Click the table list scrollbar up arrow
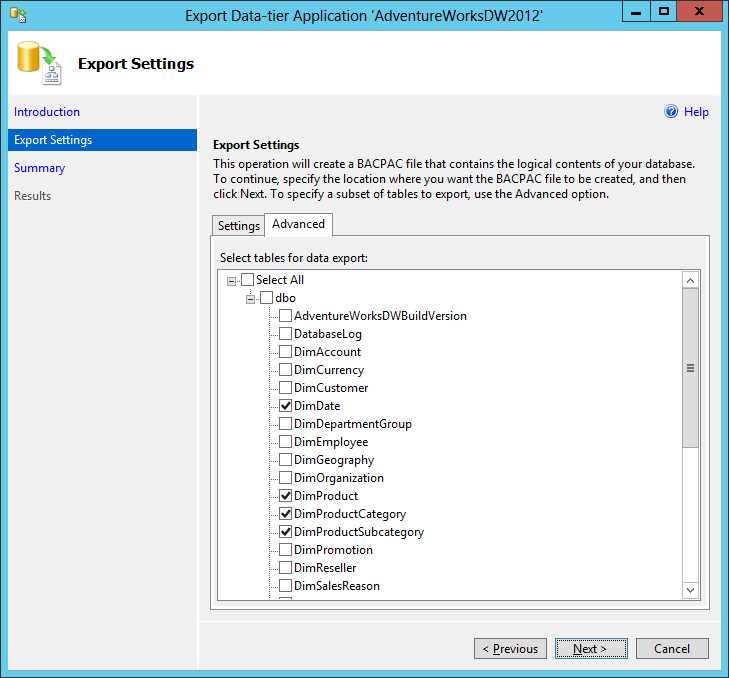 tap(690, 280)
